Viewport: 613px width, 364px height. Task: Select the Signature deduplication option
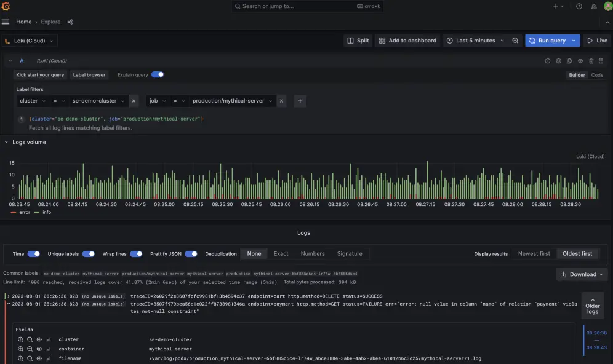(x=350, y=253)
